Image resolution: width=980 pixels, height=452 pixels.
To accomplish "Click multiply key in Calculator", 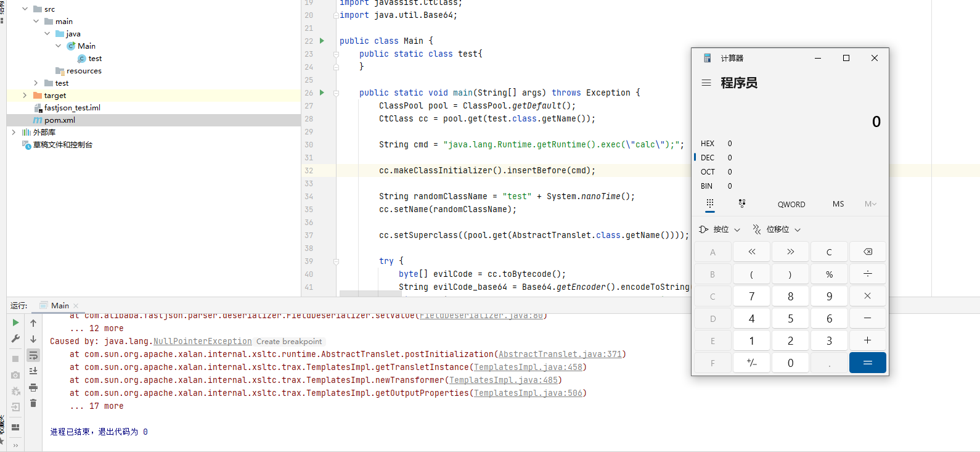I will pyautogui.click(x=868, y=296).
